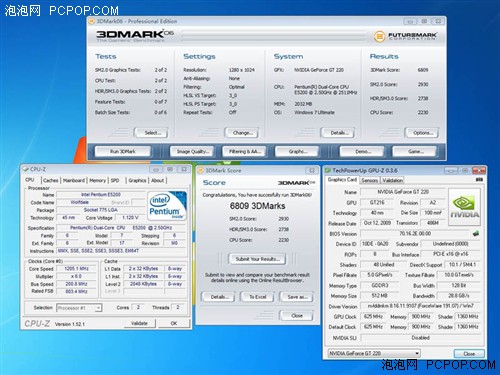500x375 pixels.
Task: Open the Processor #1 selection dropdown
Action: coord(79,308)
